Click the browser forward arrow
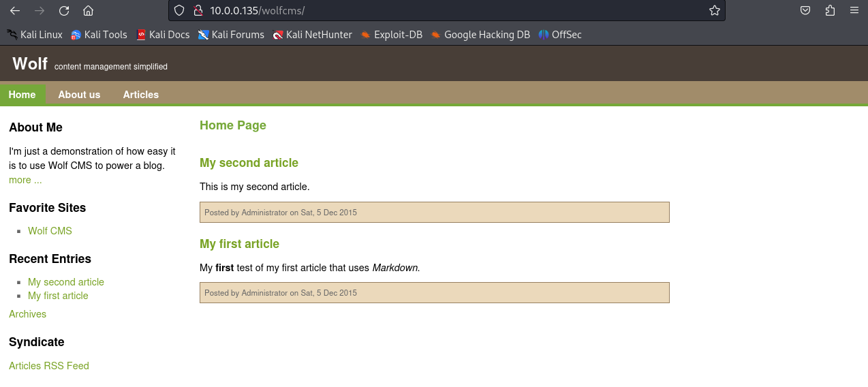 [40, 10]
